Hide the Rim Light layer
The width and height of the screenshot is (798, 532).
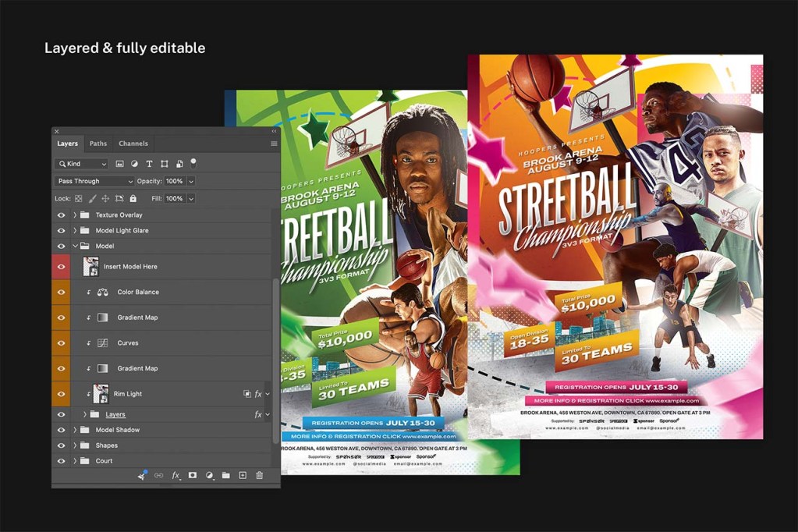pos(61,394)
